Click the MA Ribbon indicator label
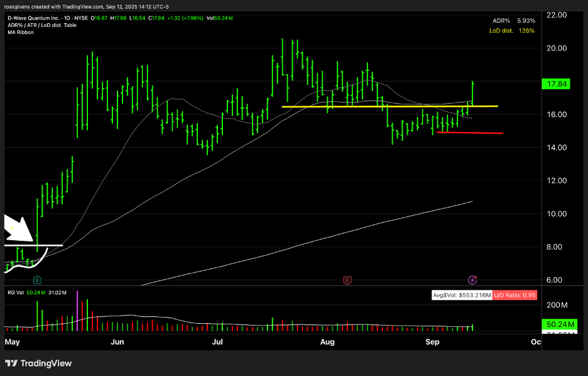Screen dimensions: 588x376 (x=21, y=32)
